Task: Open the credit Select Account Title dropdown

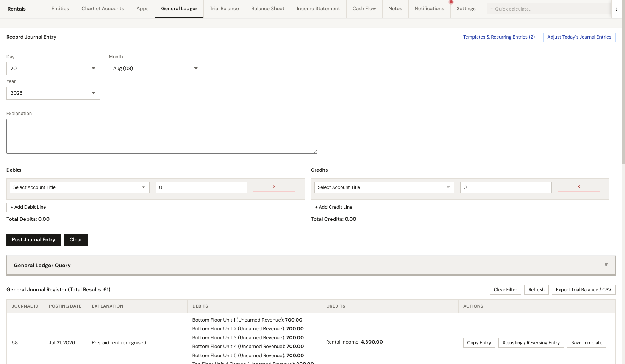Action: tap(384, 187)
